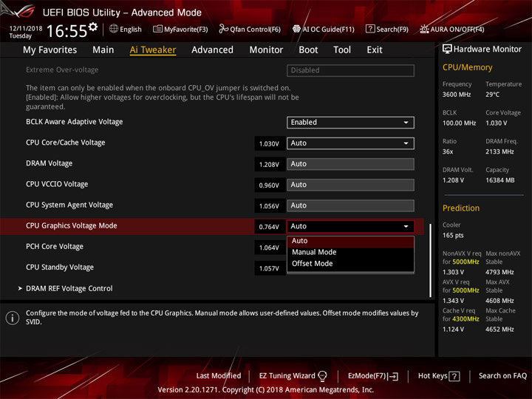This screenshot has height=399, width=532.
Task: Click the 1.030V CPU Core voltage readout
Action: tap(270, 143)
